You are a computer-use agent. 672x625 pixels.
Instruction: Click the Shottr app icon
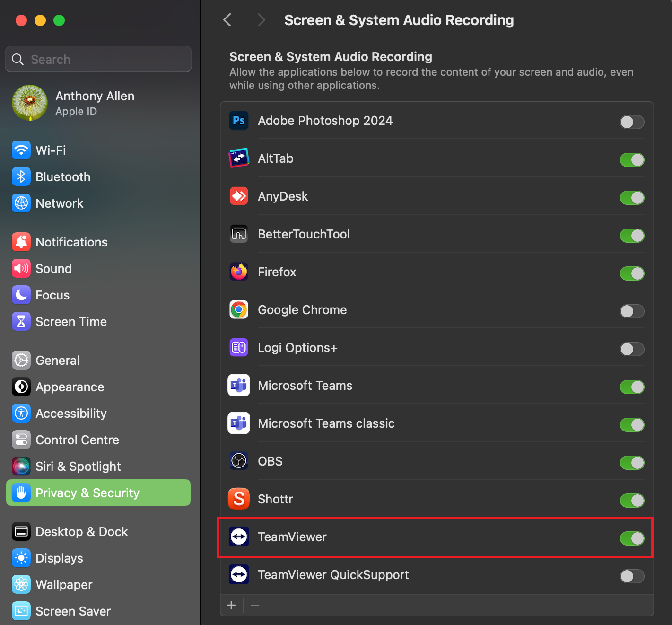coord(239,499)
